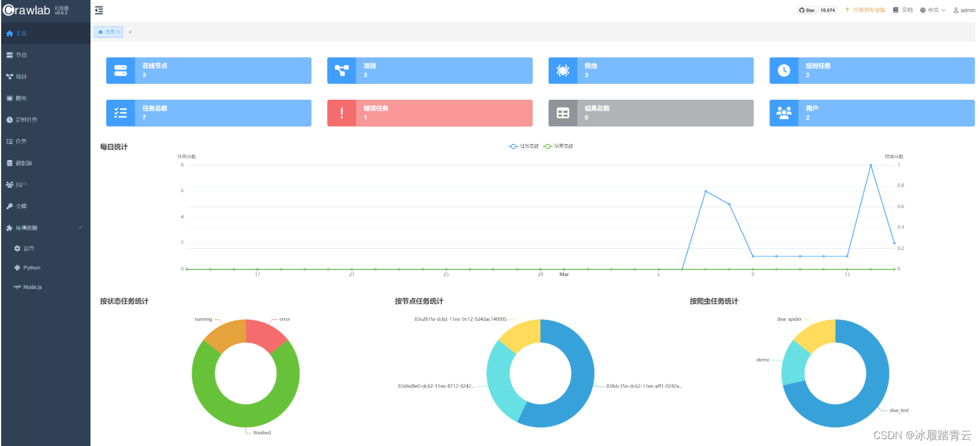Click the 任务总数 card checklist icon

coord(121,113)
